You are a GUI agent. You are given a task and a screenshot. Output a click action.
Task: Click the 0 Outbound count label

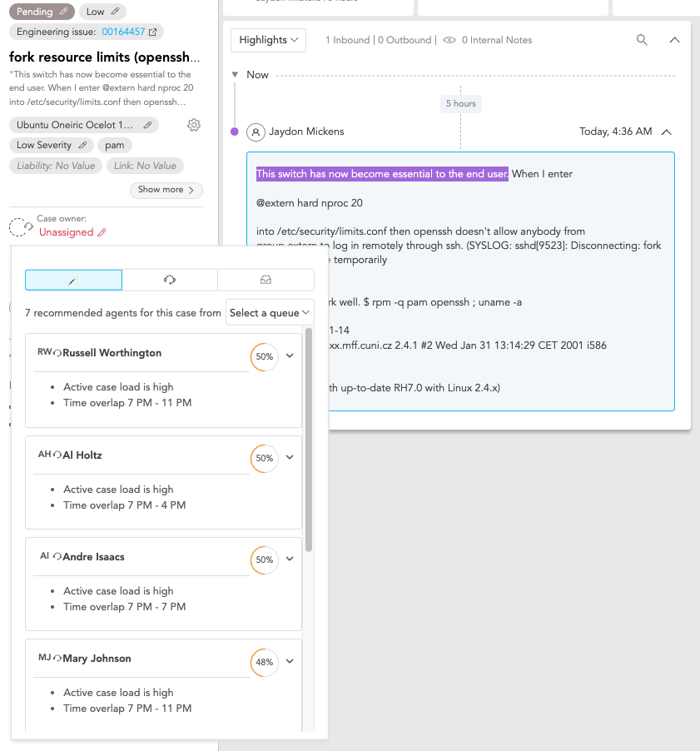pos(405,40)
